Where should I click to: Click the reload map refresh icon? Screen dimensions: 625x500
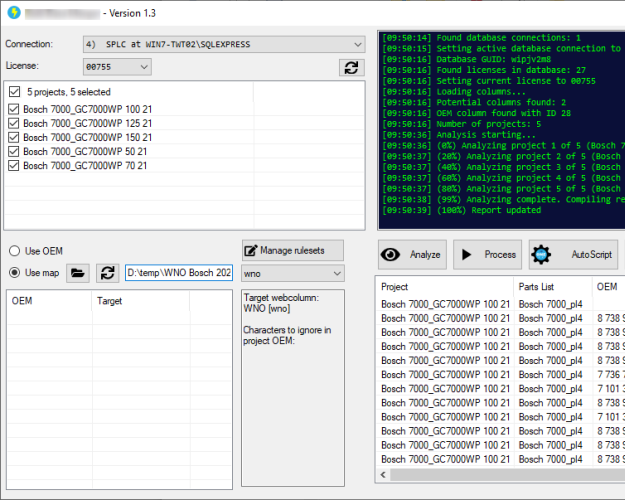[x=107, y=273]
